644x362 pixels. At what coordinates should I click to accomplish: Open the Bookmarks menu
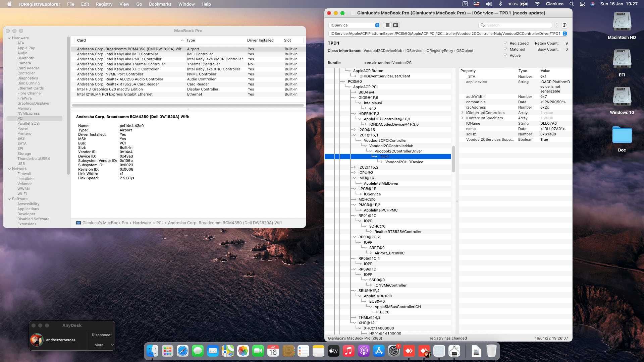click(x=160, y=4)
